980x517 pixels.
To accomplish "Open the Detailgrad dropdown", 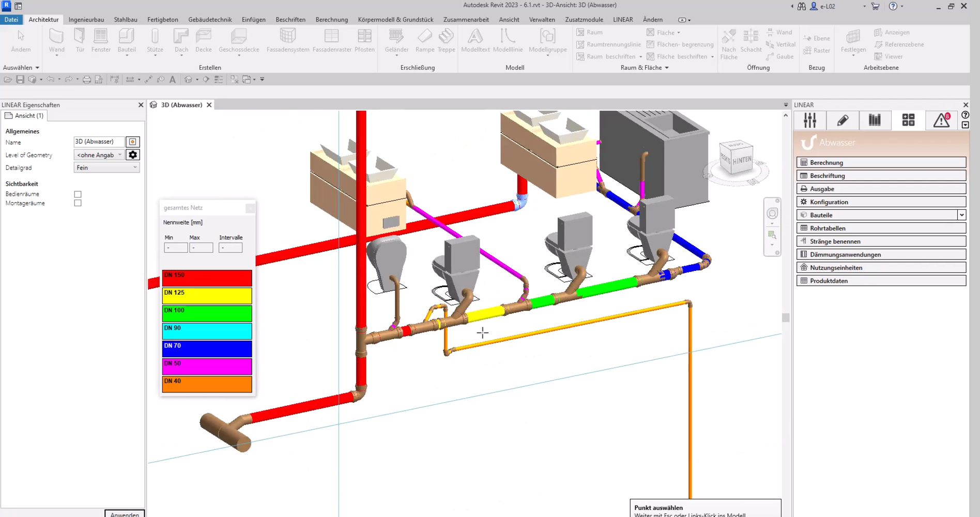I will [x=106, y=168].
